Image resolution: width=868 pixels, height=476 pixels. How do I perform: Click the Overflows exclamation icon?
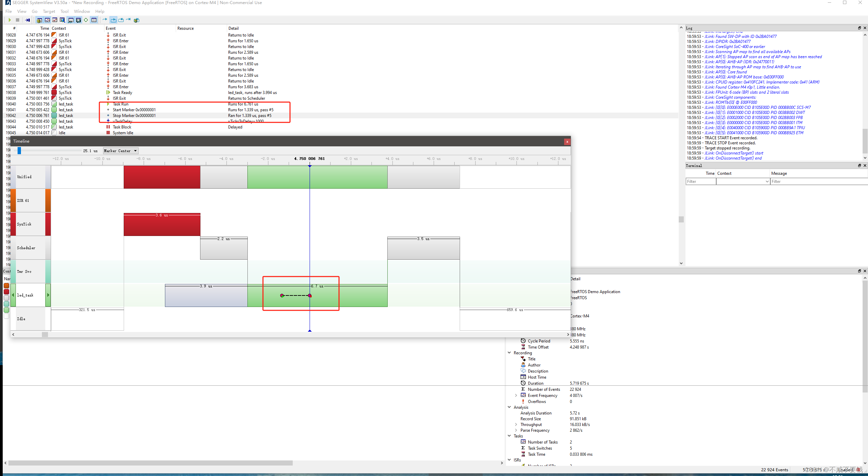[x=523, y=401]
